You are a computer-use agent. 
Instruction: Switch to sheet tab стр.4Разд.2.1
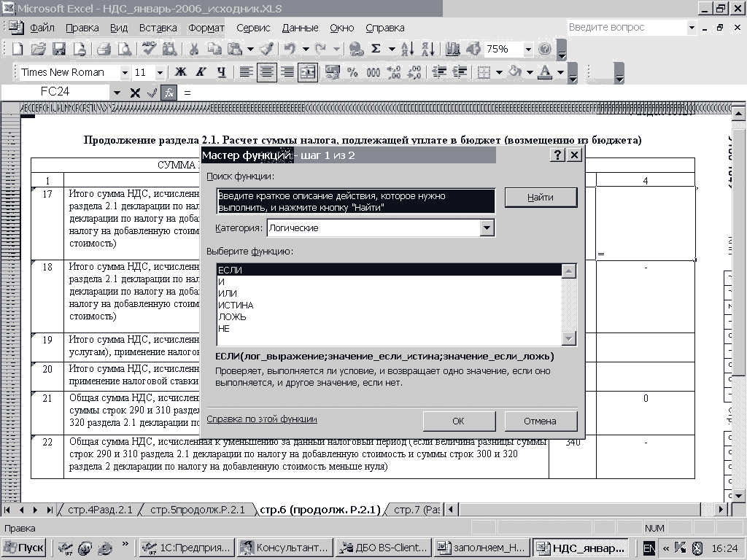pyautogui.click(x=100, y=510)
